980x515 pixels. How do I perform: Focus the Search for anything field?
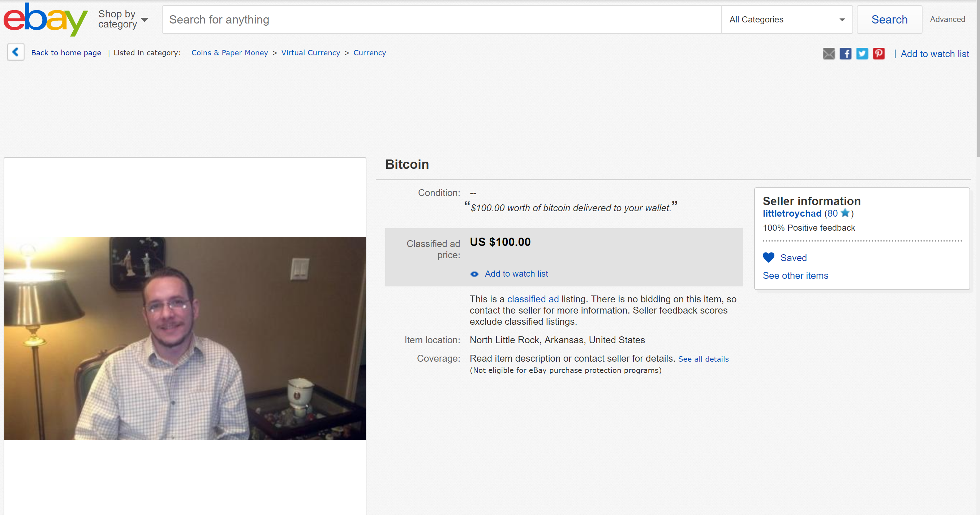click(441, 20)
